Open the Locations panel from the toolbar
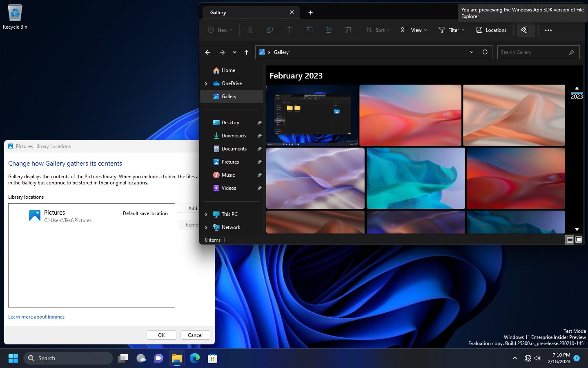The image size is (588, 368). click(x=491, y=30)
